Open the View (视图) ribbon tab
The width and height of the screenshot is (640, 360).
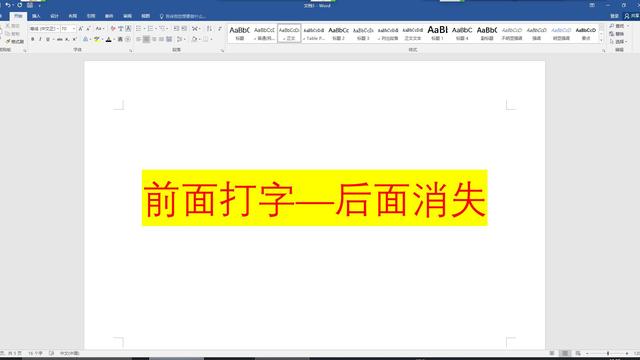146,16
